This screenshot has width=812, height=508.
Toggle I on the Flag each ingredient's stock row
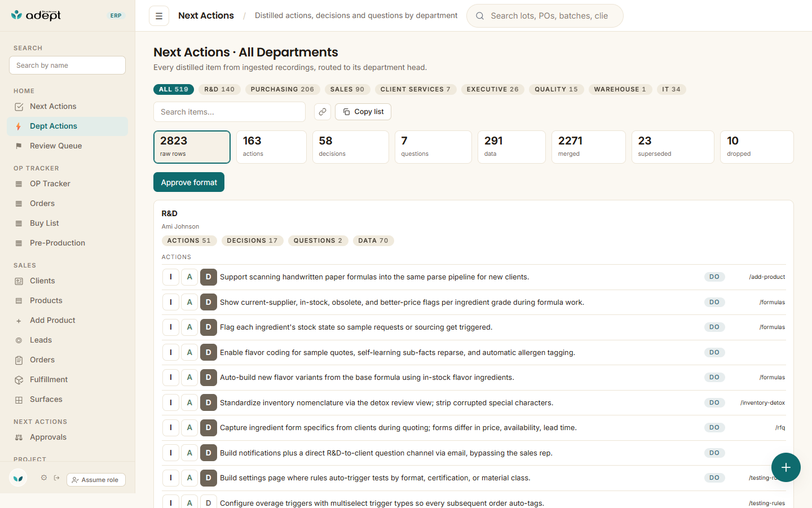click(x=171, y=327)
